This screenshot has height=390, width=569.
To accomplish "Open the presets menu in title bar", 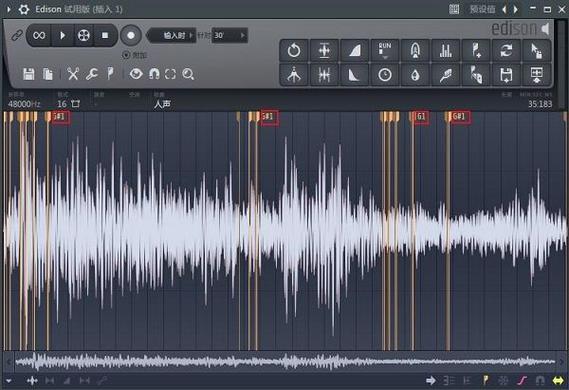I will point(483,9).
